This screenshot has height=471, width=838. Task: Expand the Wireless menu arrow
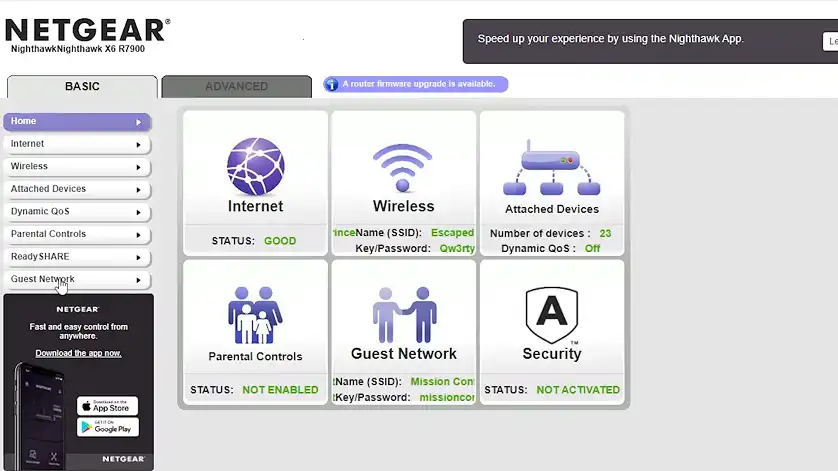pos(138,167)
